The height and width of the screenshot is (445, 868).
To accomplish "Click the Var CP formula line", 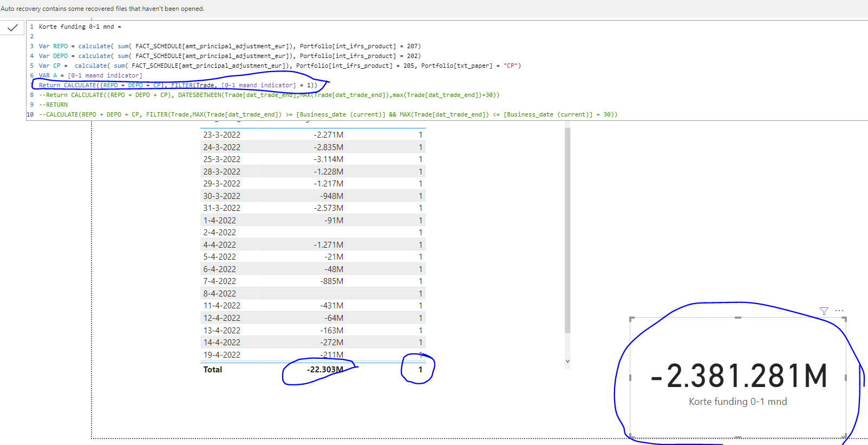I will (280, 66).
